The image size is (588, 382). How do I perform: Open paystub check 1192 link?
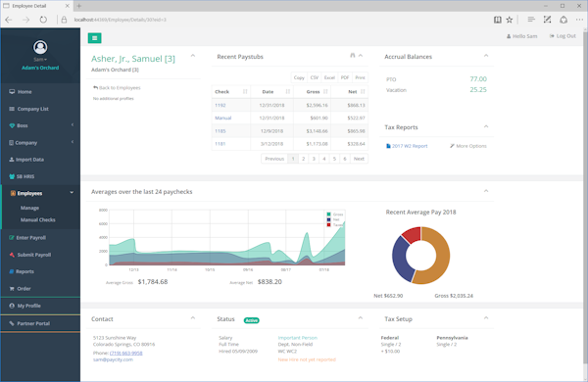tap(220, 106)
